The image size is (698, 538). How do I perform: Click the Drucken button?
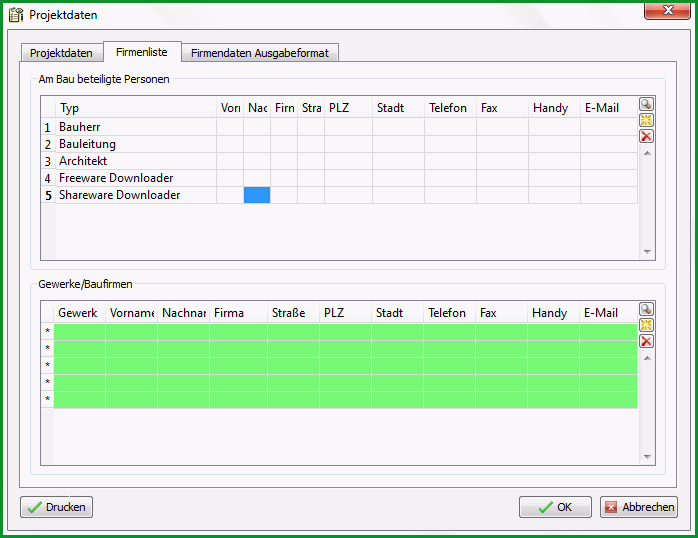(57, 507)
